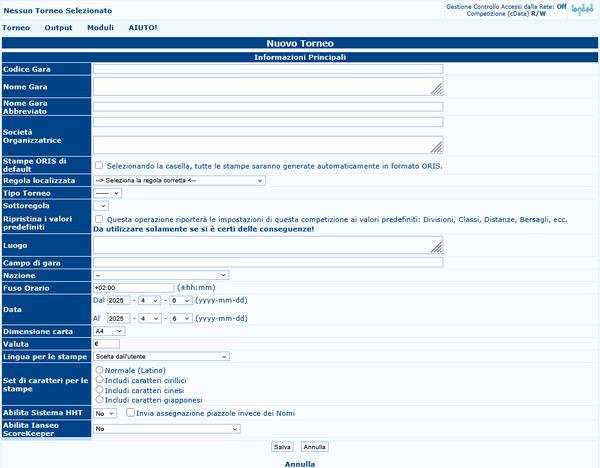600x468 pixels.
Task: Expand the Regola localizzata dropdown
Action: click(x=179, y=180)
